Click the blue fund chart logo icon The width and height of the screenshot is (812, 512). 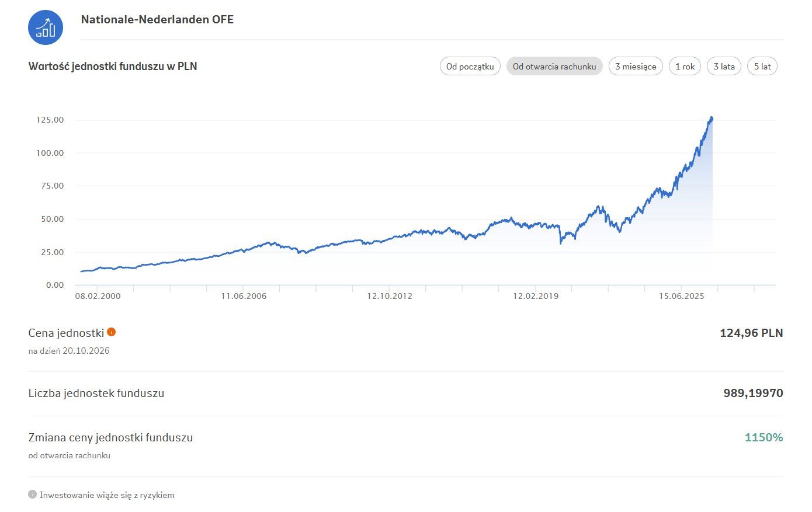(x=46, y=27)
